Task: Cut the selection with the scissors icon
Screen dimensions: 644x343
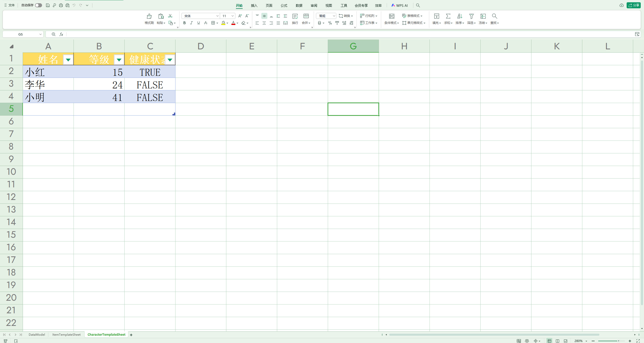Action: tap(170, 16)
